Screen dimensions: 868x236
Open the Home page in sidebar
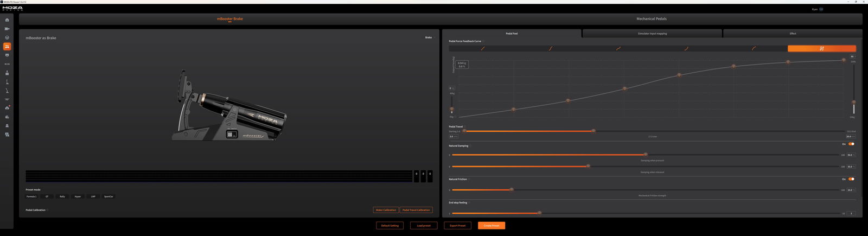coord(7,20)
